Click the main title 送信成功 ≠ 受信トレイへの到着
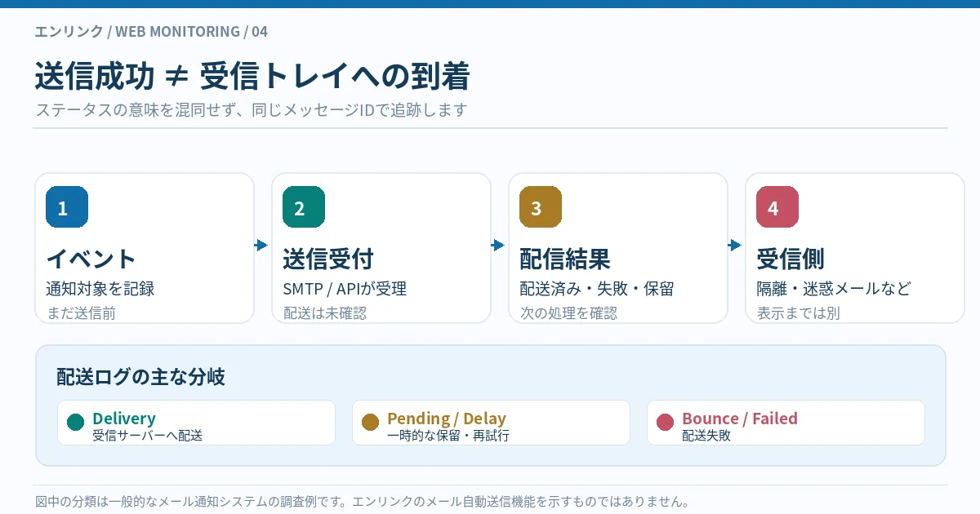980x514 pixels. (252, 76)
